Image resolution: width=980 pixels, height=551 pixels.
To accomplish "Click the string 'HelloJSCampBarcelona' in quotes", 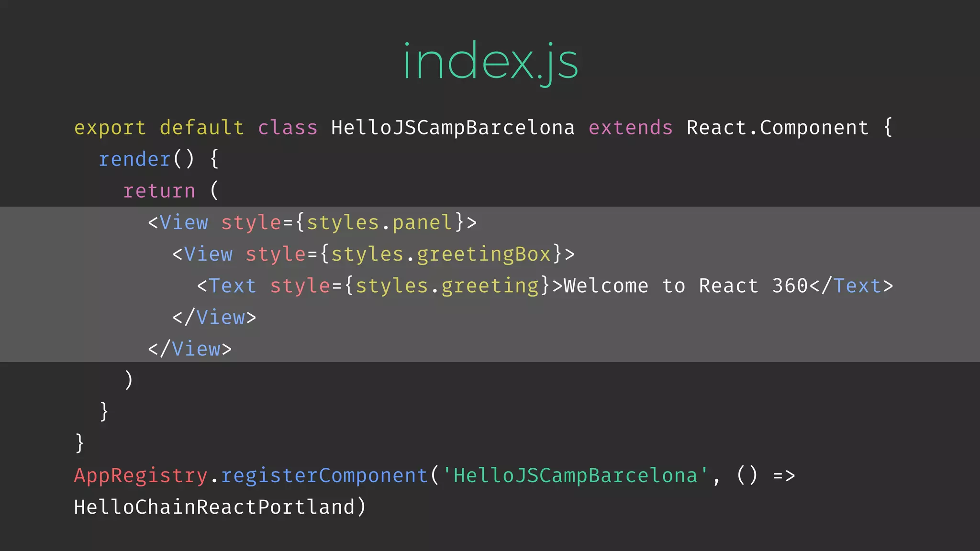I will click(576, 475).
